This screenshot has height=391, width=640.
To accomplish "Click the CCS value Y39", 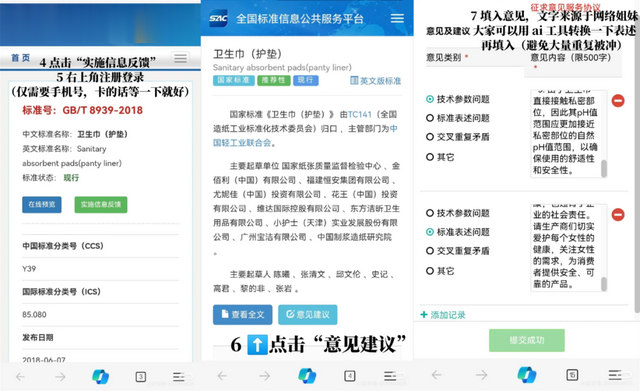I will 29,269.
